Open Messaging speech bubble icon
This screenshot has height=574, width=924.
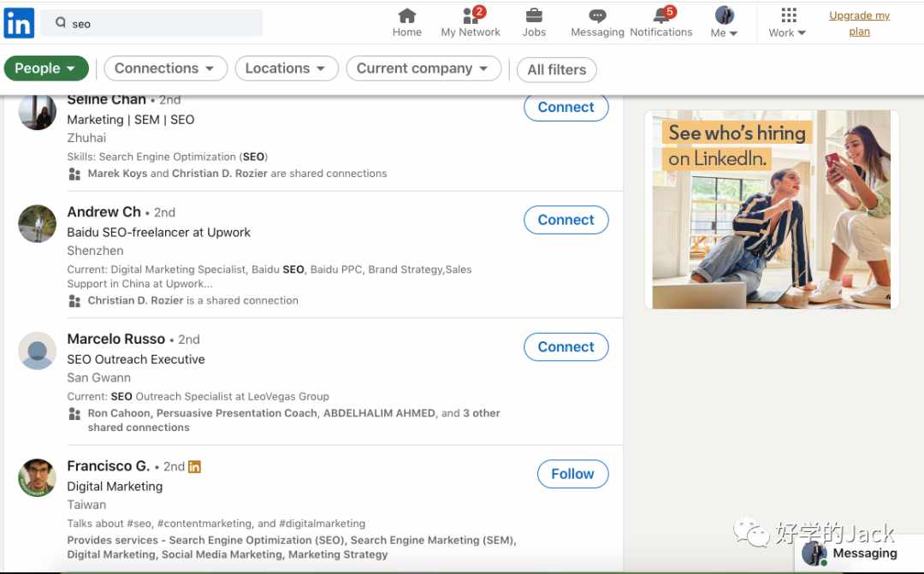point(597,15)
